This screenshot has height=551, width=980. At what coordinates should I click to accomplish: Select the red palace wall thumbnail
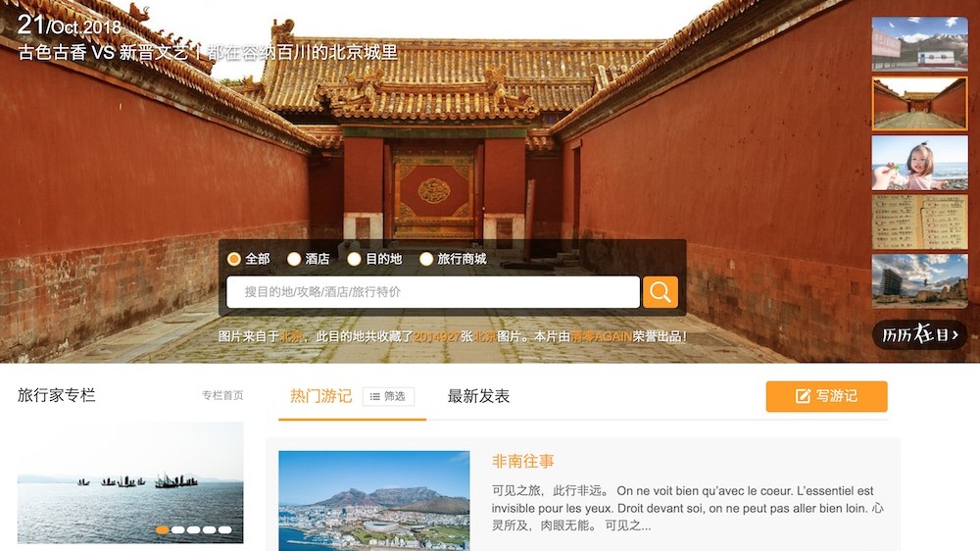coord(919,103)
